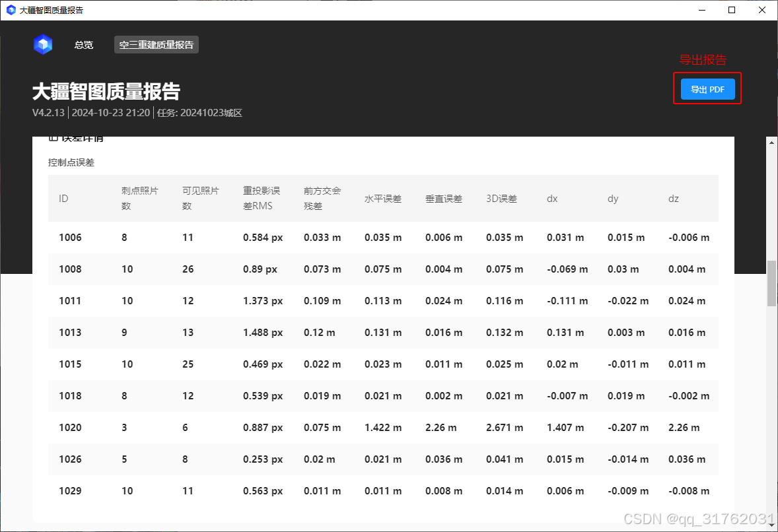Click the title bar app icon
778x532 pixels.
(x=11, y=10)
